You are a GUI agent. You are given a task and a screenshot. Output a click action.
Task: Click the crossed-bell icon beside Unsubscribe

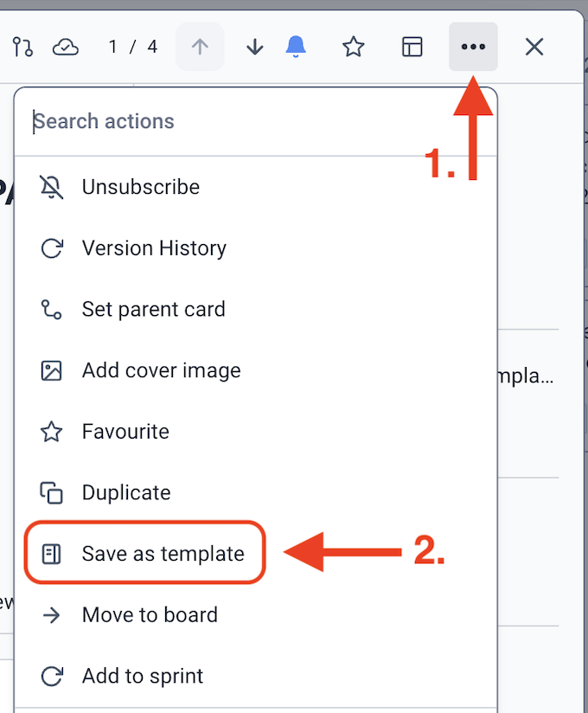52,187
